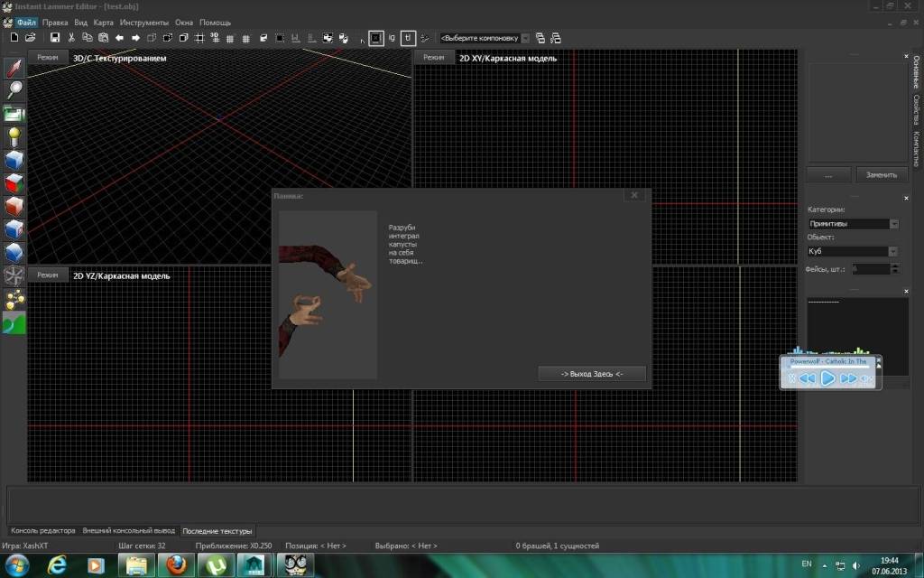Open the Инструменты menu
Screen dimensions: 924x578
(144, 22)
